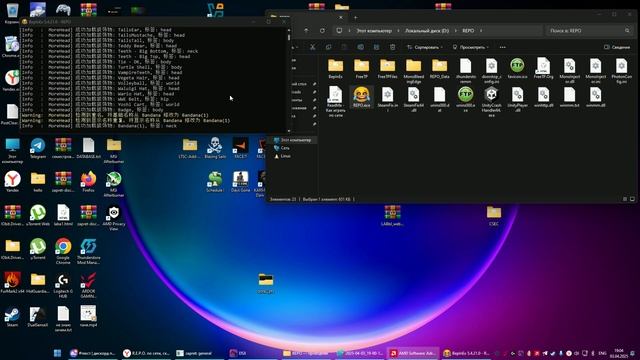This screenshot has height=360, width=640.
Task: Select the SteamFix64.dll file
Action: (x=413, y=99)
